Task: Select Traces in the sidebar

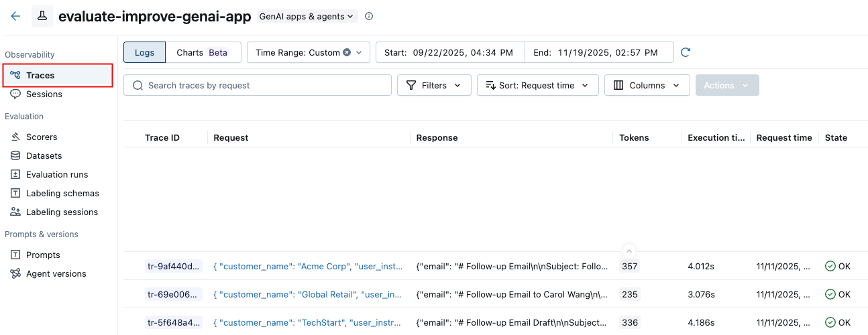Action: point(40,75)
